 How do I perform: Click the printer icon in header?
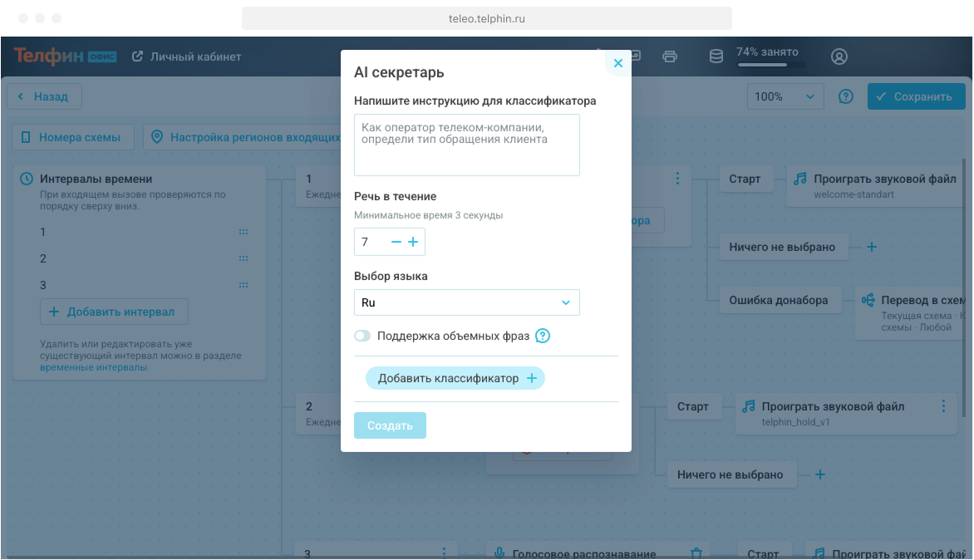tap(670, 56)
